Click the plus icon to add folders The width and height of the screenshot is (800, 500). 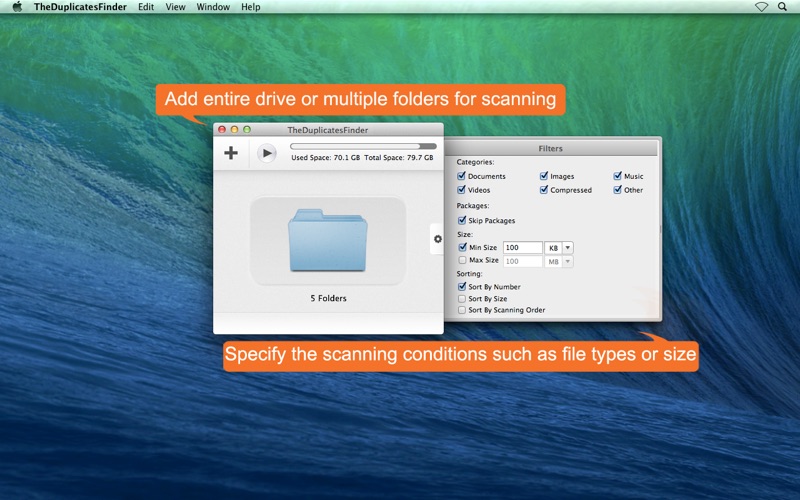point(231,153)
